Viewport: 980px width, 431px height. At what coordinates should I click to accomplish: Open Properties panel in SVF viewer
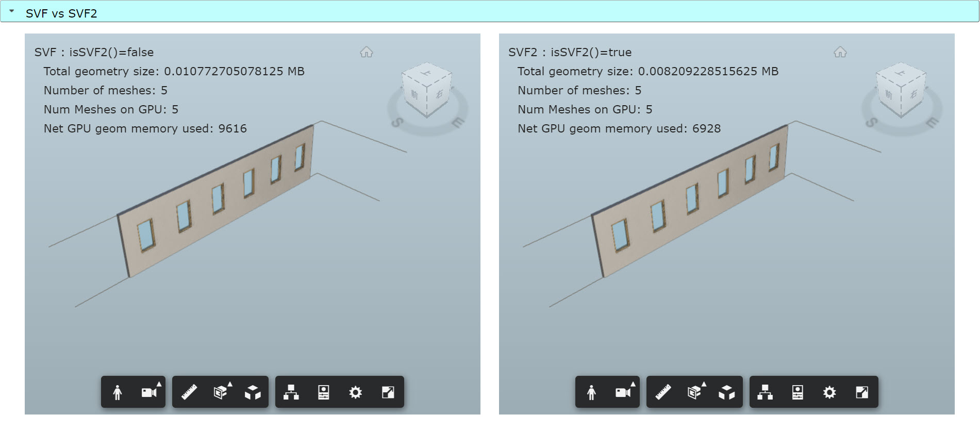click(324, 392)
